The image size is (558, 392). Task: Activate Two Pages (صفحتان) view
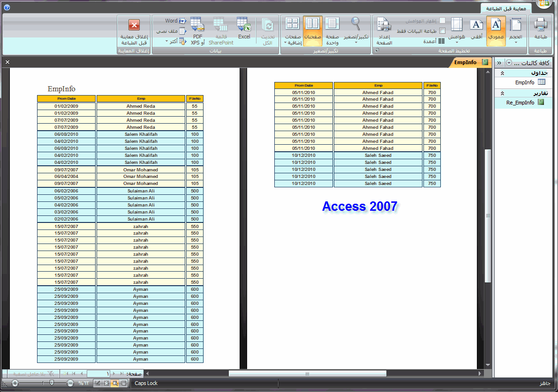(x=312, y=31)
